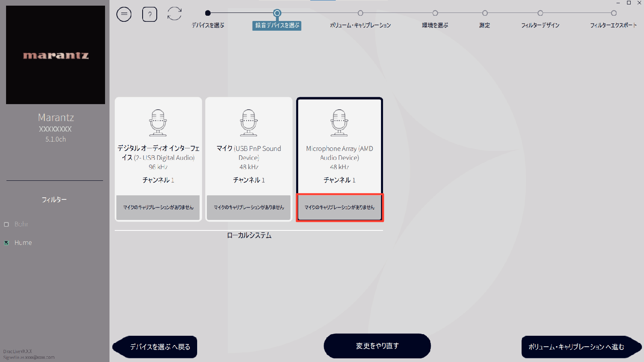Minimize the application window
Viewport: 644px width, 362px height.
pyautogui.click(x=618, y=3)
